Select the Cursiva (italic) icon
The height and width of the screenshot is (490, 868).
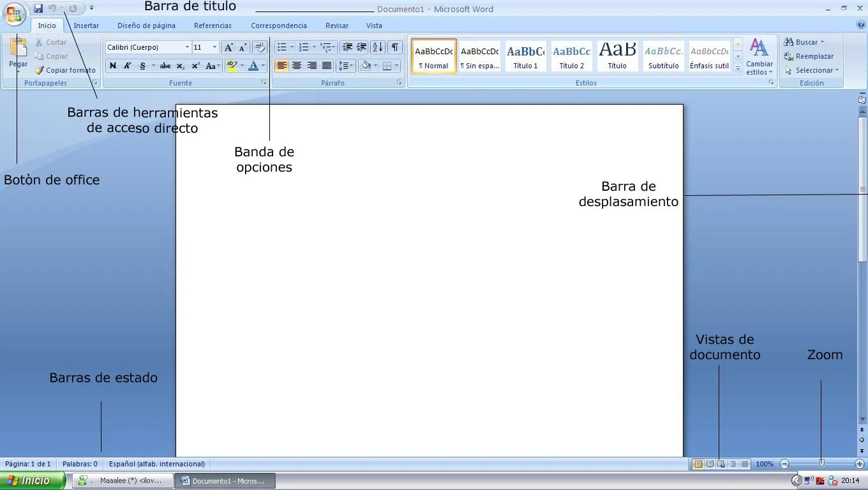(128, 65)
